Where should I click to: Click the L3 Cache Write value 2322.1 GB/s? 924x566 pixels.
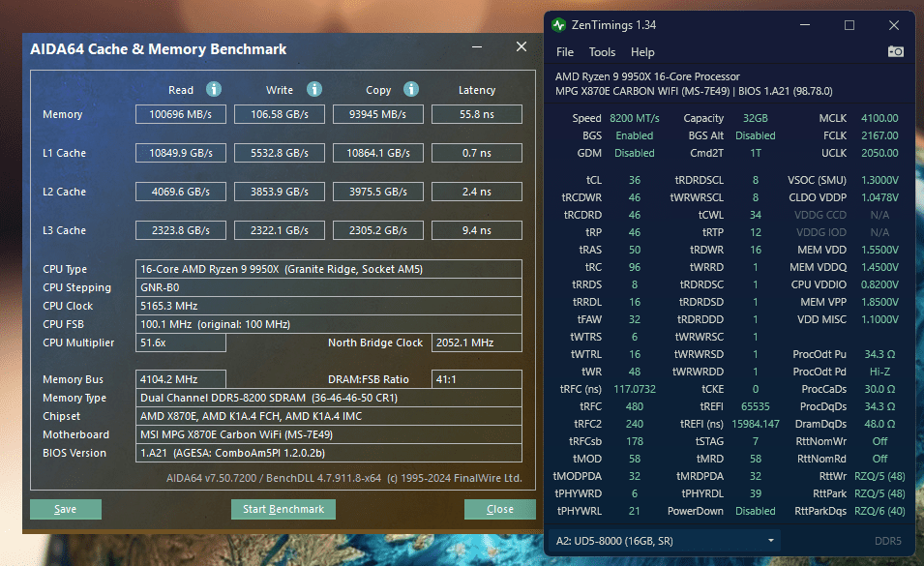[x=280, y=230]
